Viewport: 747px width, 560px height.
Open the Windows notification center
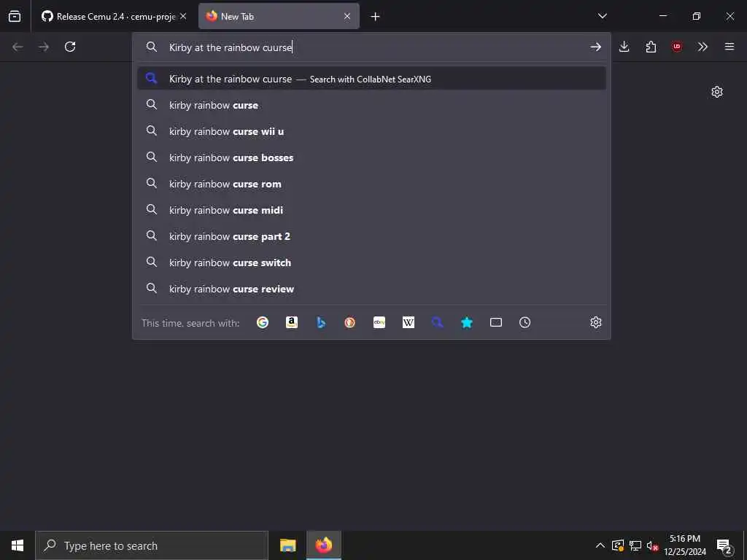pyautogui.click(x=724, y=545)
